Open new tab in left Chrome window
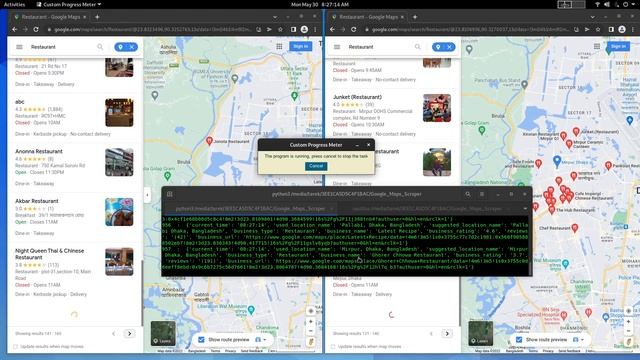 [97, 17]
